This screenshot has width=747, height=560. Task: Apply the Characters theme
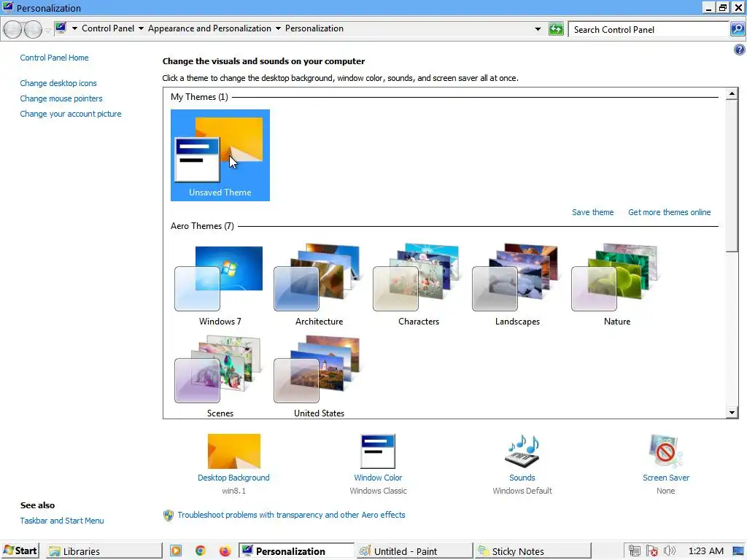[418, 285]
